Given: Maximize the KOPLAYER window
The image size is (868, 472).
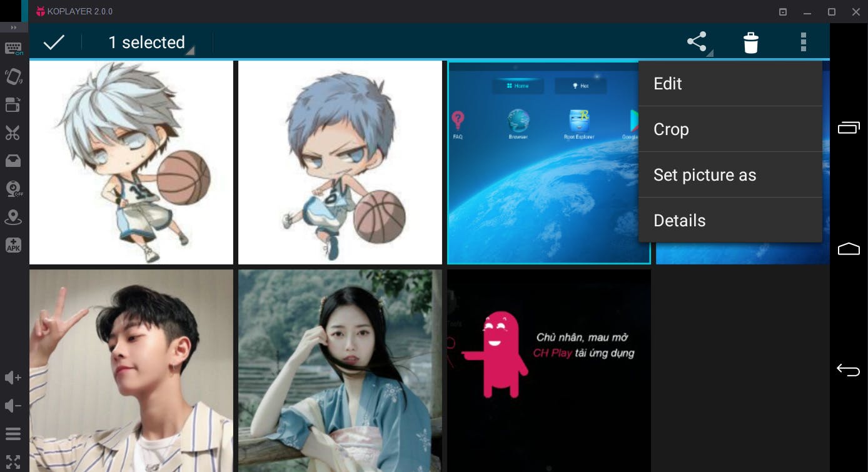Looking at the screenshot, I should click(x=832, y=12).
